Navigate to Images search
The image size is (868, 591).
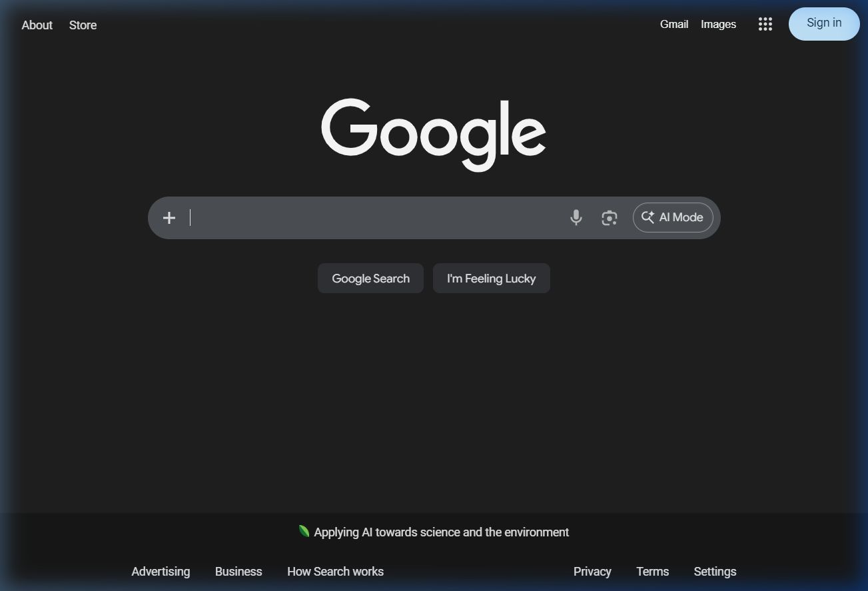point(718,25)
